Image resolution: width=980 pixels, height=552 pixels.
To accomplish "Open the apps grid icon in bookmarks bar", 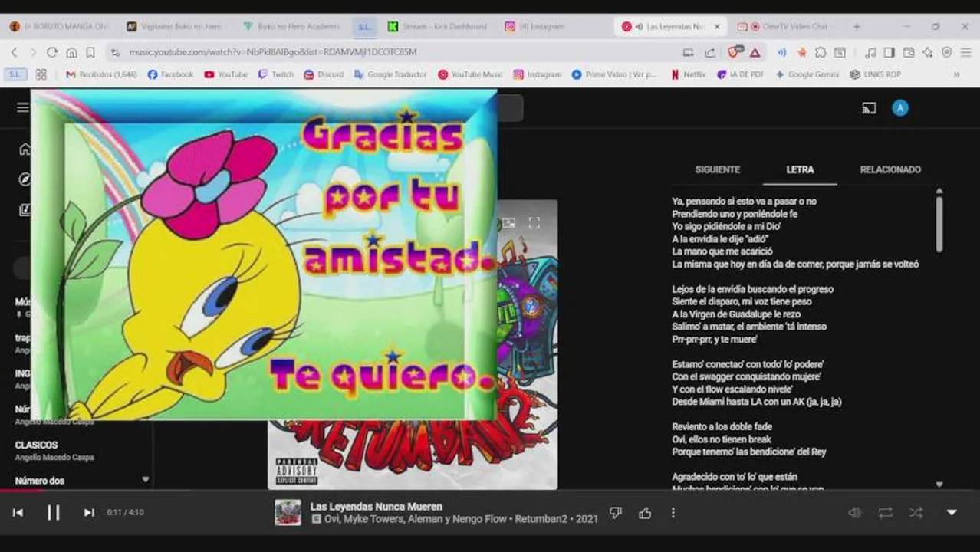I will pos(41,74).
